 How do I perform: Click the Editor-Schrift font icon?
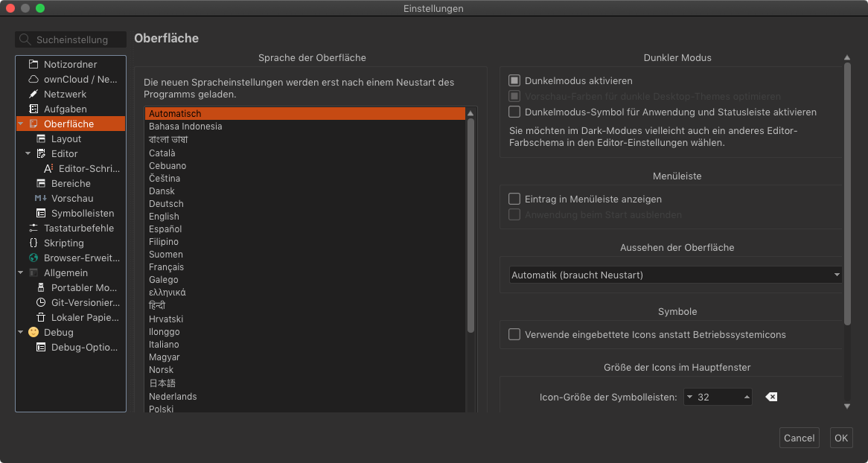48,168
